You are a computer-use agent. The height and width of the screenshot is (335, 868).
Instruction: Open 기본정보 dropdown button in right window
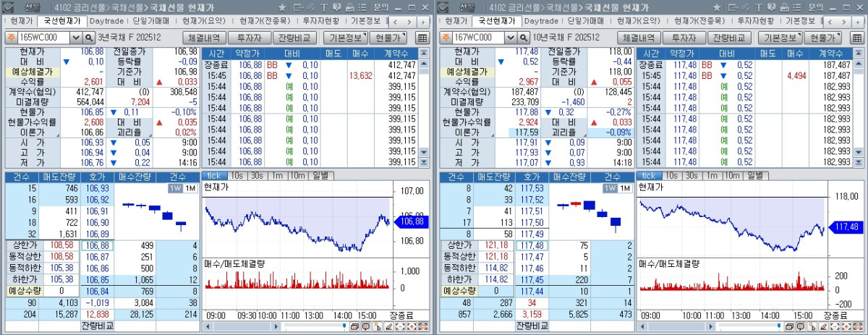780,38
